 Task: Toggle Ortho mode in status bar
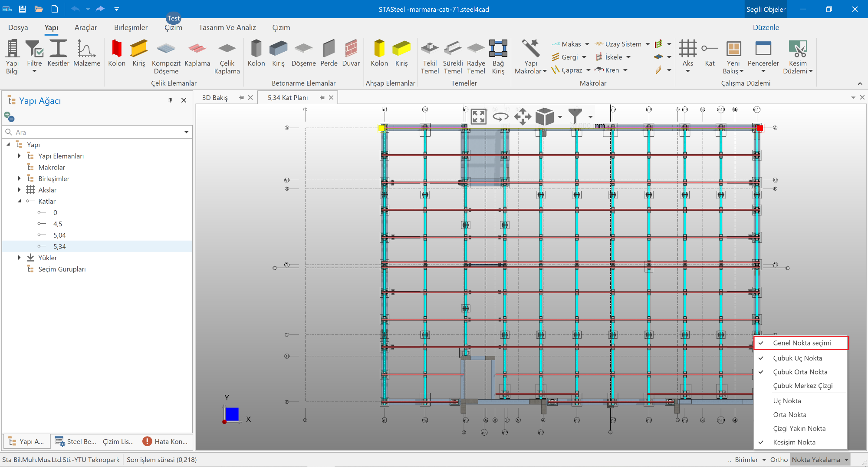[779, 460]
